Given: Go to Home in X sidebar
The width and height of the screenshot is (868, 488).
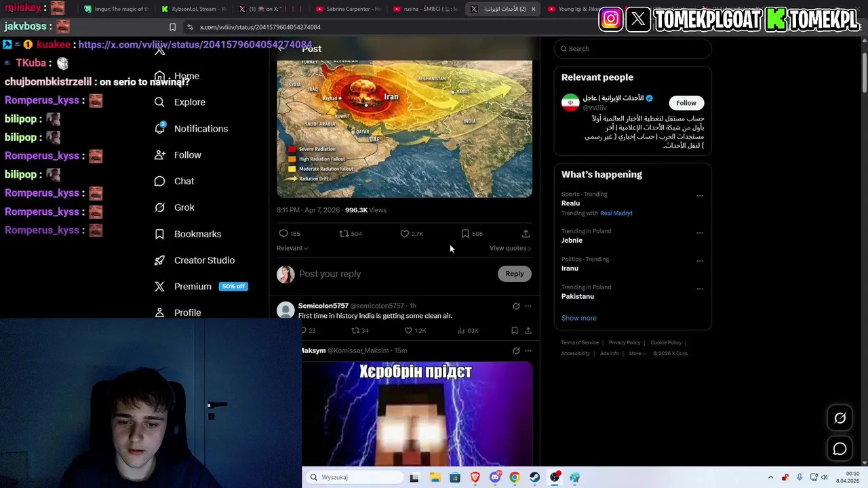Looking at the screenshot, I should click(177, 76).
